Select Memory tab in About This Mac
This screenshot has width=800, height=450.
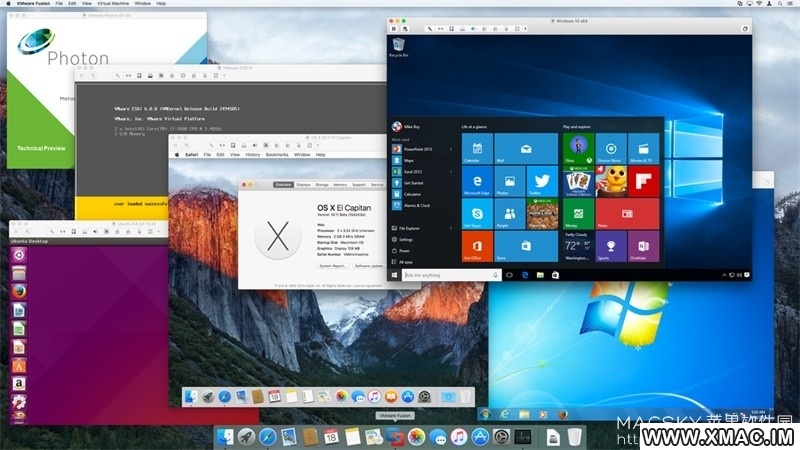[x=340, y=185]
